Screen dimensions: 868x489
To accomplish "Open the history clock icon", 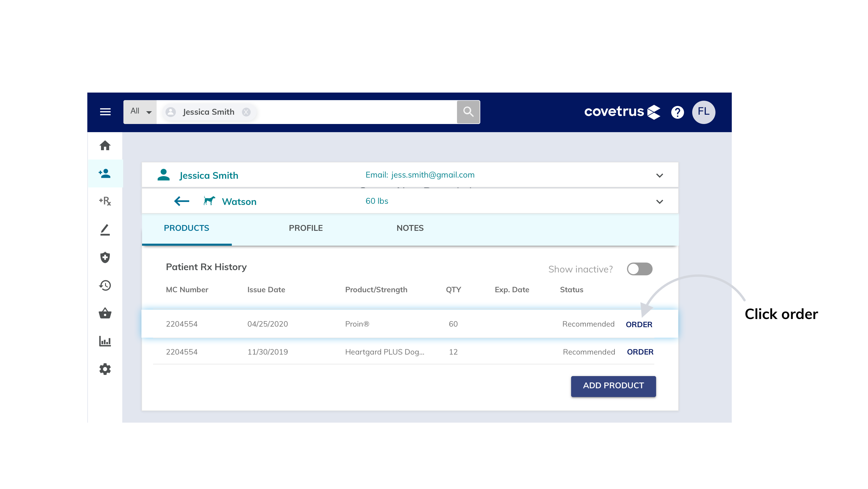I will (105, 286).
